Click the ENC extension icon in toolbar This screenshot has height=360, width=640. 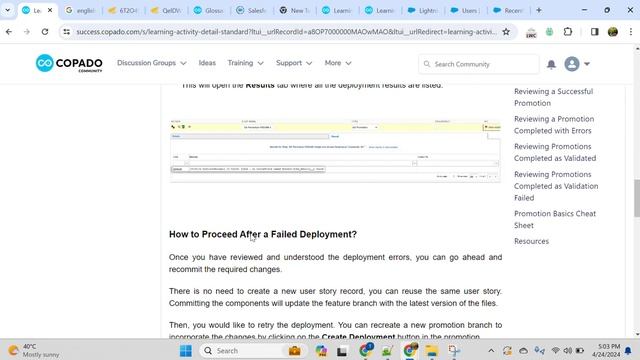(531, 32)
